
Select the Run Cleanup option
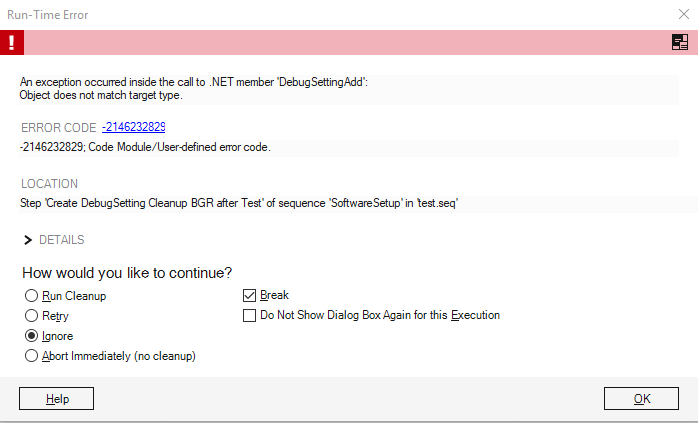tap(32, 296)
